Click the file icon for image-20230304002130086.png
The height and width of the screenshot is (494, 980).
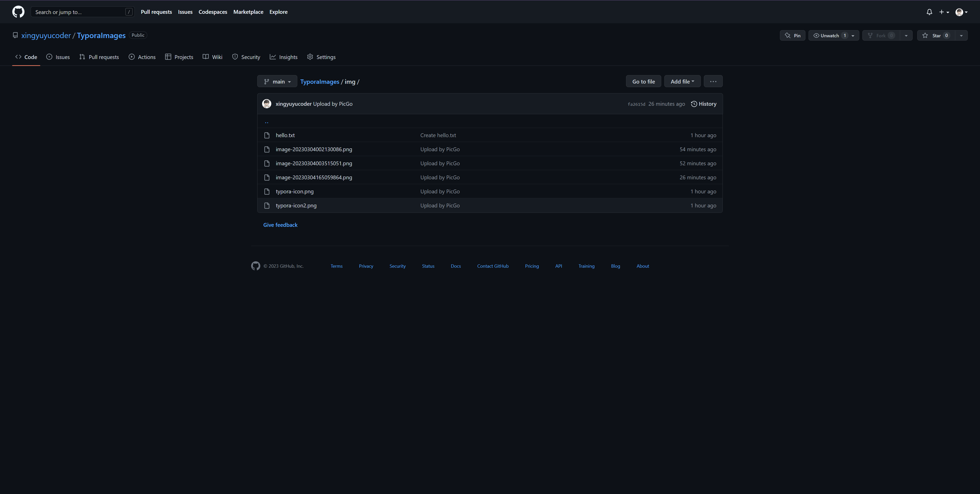tap(267, 149)
